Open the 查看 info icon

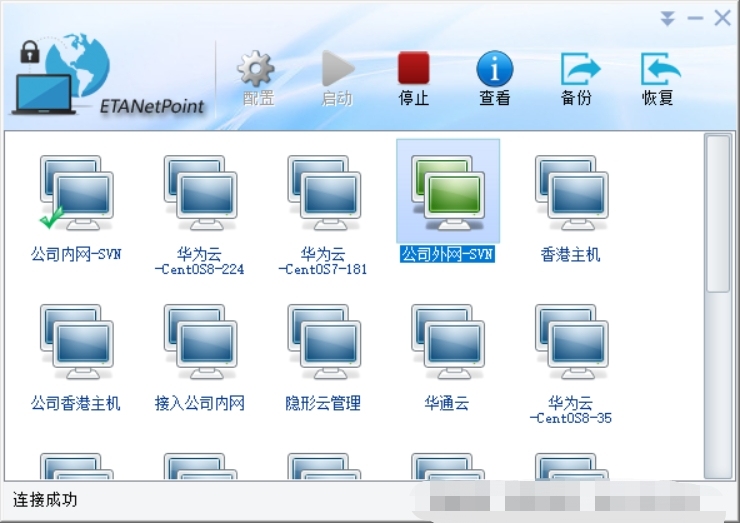[x=494, y=72]
